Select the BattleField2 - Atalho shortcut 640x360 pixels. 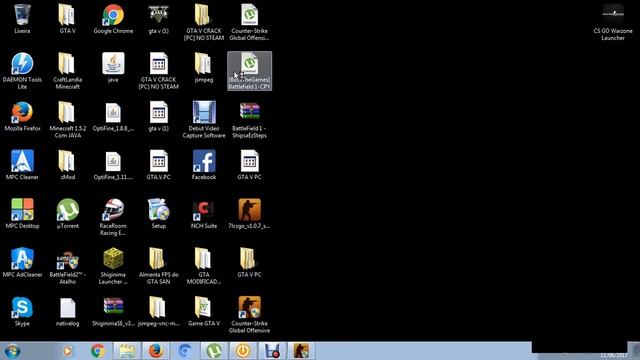[x=67, y=267]
